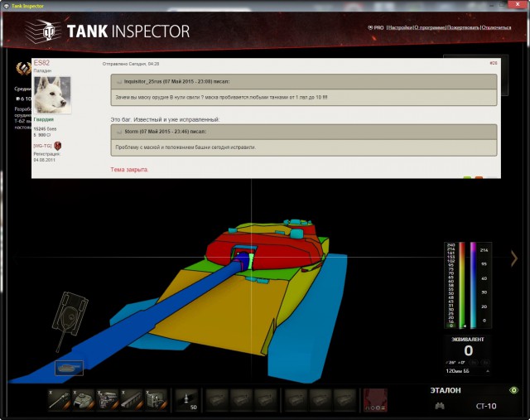This screenshot has height=420, width=530.
Task: Open the red crew panel thumbnail
Action: [x=375, y=400]
